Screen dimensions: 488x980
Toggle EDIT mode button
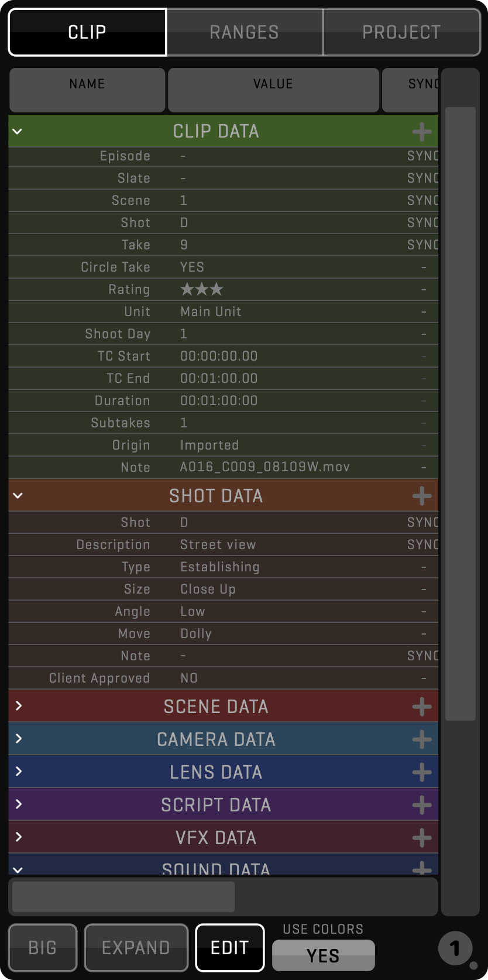(229, 947)
